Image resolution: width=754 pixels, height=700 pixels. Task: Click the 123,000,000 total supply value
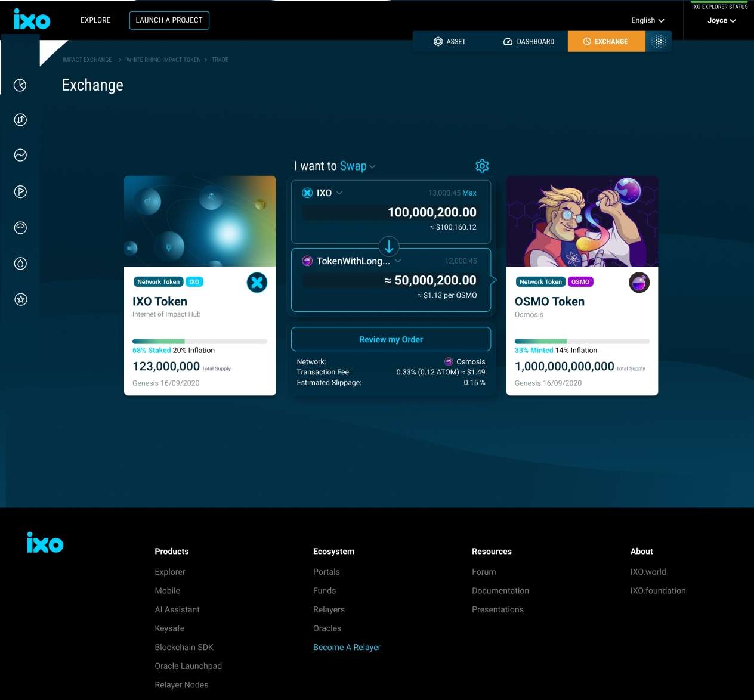coord(166,366)
